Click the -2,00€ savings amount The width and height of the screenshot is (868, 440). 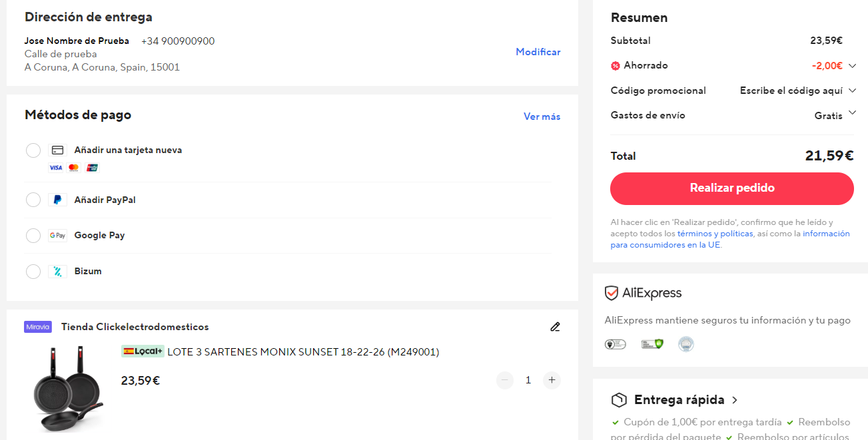point(827,66)
